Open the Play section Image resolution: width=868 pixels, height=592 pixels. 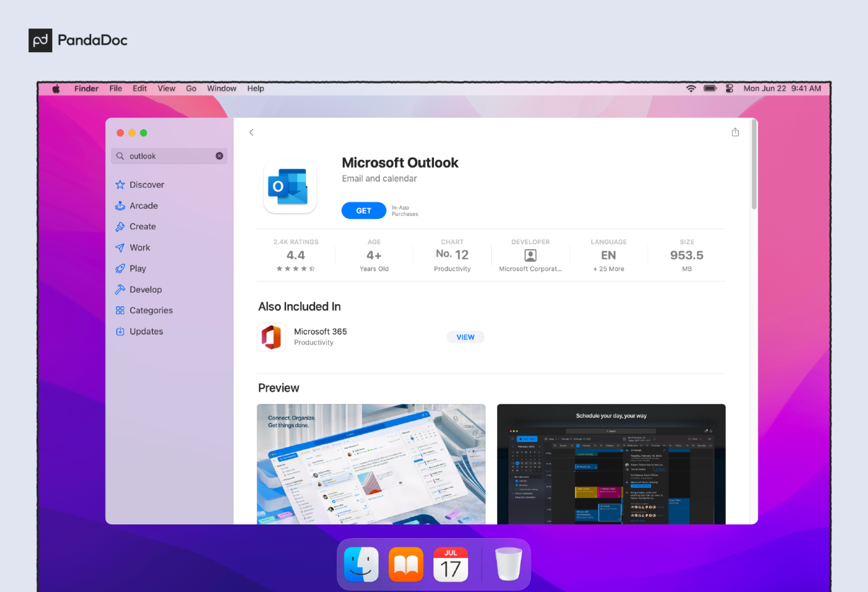pyautogui.click(x=131, y=269)
